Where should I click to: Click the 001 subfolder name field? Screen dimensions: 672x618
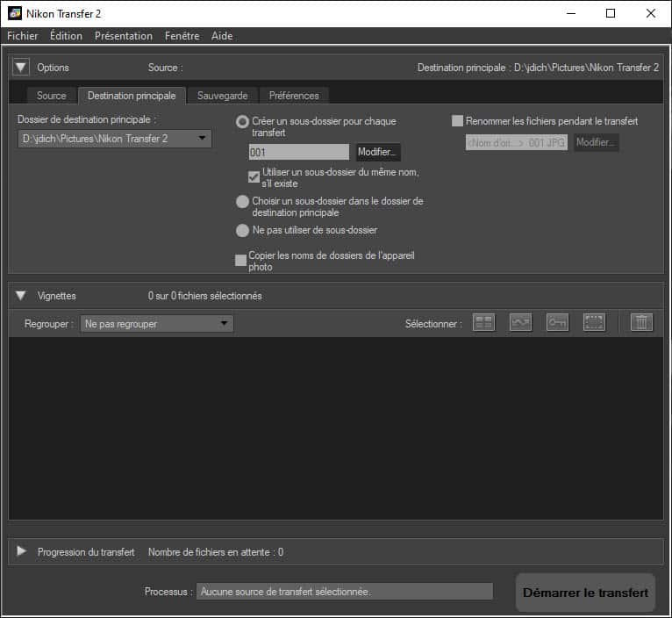pos(298,152)
